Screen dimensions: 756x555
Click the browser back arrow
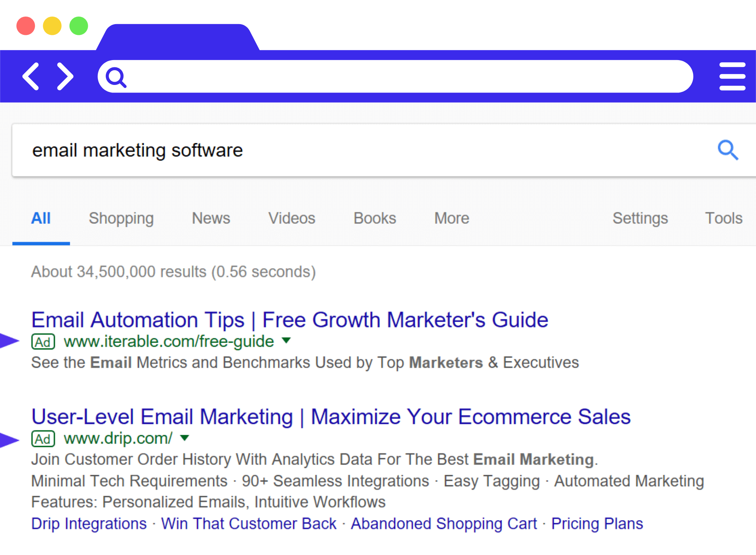[x=31, y=76]
